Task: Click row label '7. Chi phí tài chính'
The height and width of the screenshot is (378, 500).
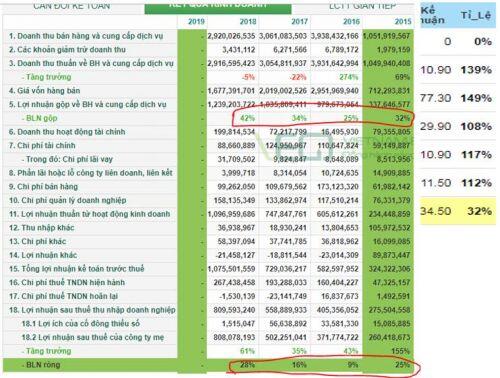Action: (x=42, y=145)
